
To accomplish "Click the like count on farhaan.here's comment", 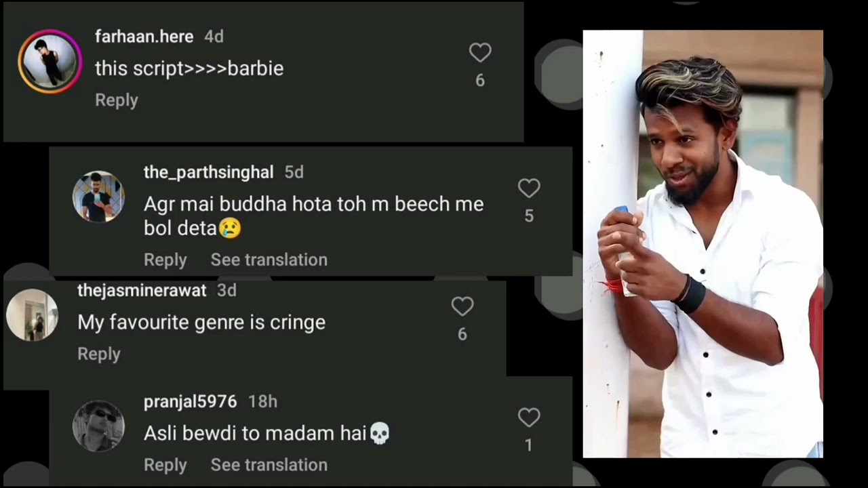I will pyautogui.click(x=480, y=81).
